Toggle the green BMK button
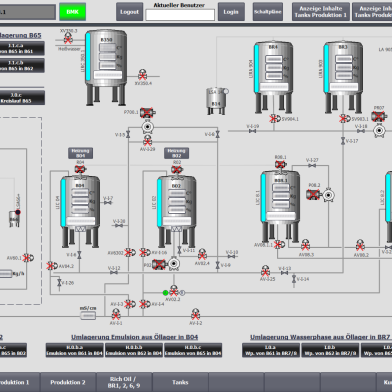Viewport: 392px width, 392px height. (x=72, y=12)
